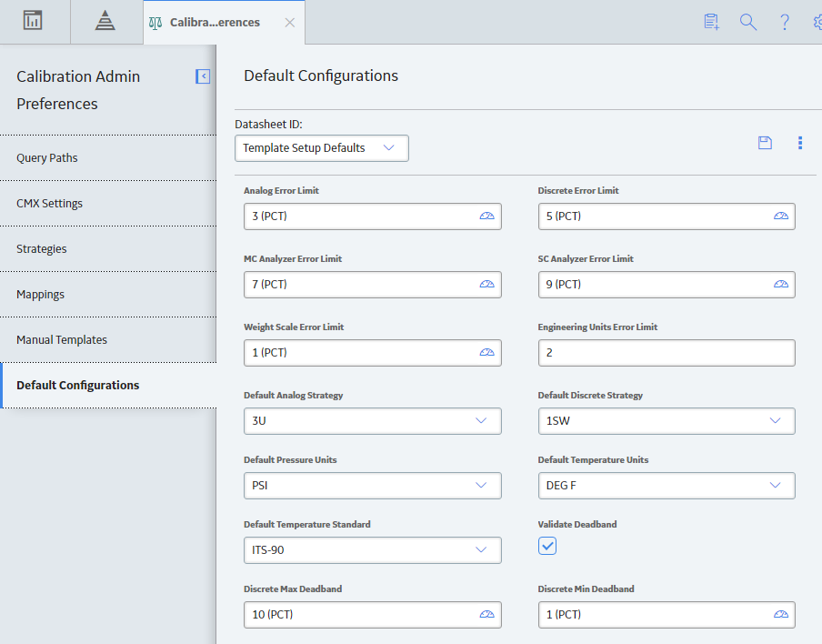Switch to the Calibra...erences tab
822x644 pixels.
224,23
